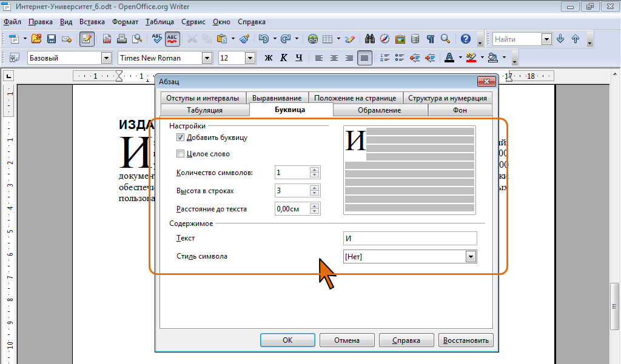Switch to Обрамление tab
The height and width of the screenshot is (364, 621).
point(380,110)
